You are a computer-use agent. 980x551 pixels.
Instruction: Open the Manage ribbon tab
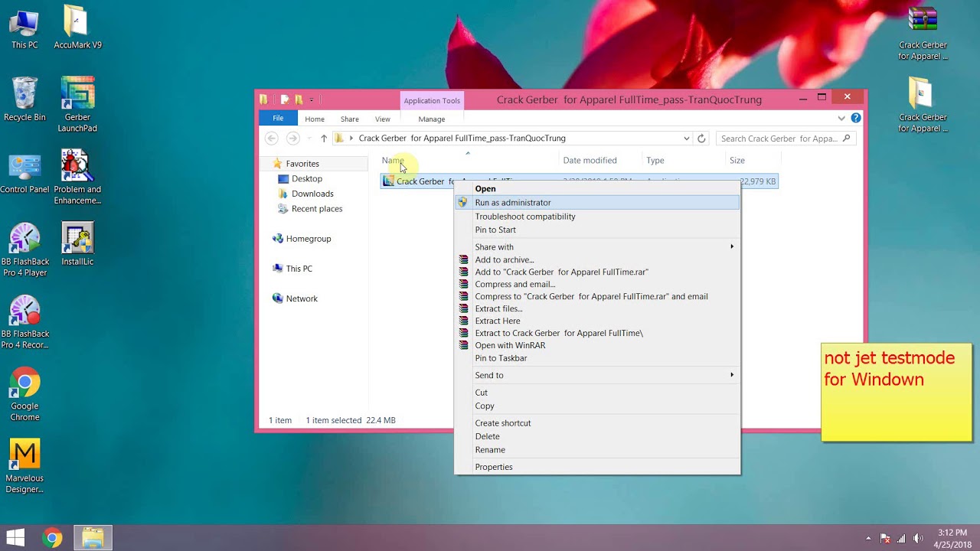(x=432, y=119)
